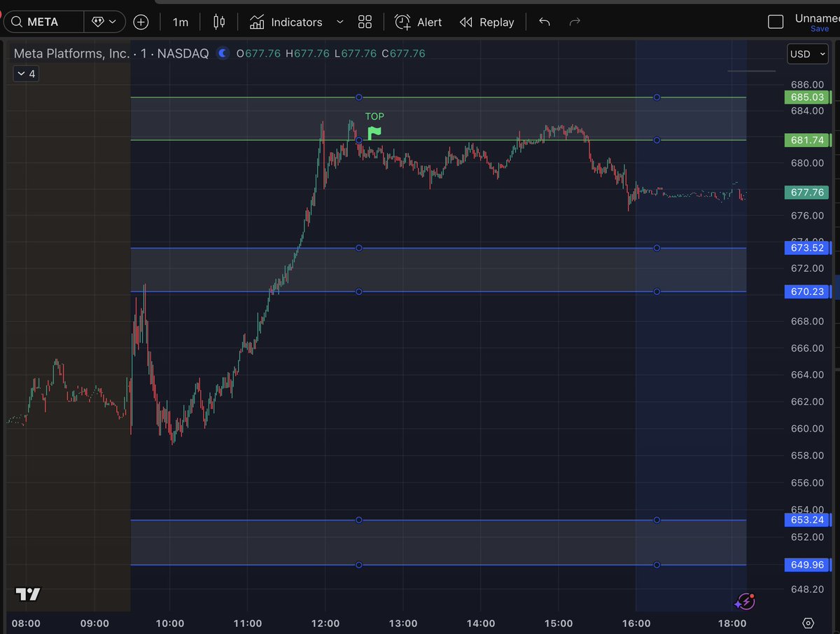The image size is (840, 634).
Task: Open the layout setup square icon
Action: (x=776, y=22)
